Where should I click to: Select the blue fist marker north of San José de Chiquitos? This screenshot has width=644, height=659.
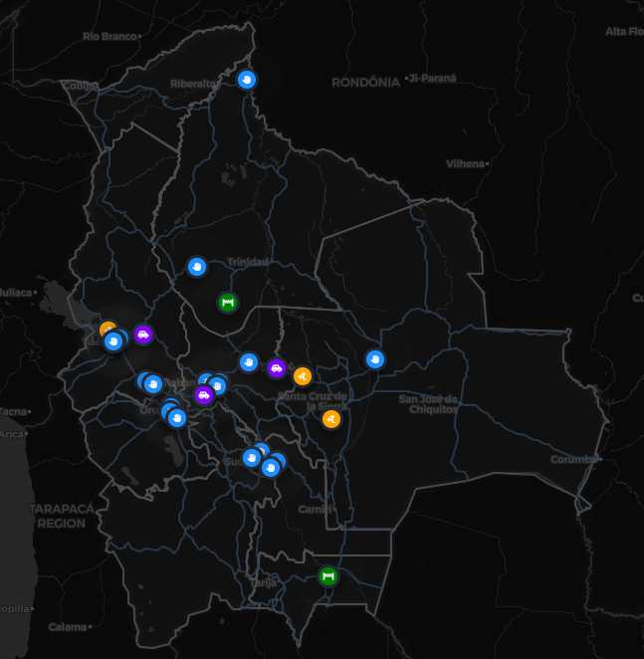374,359
